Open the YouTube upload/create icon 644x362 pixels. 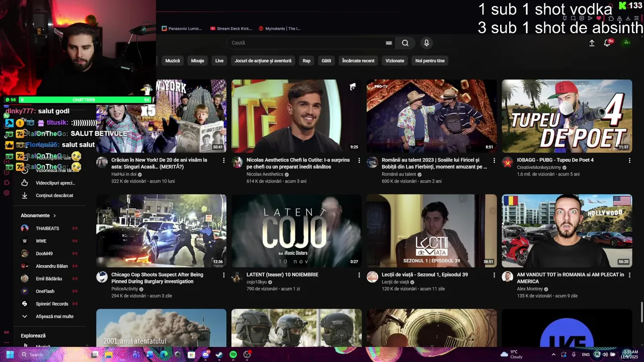pyautogui.click(x=592, y=43)
